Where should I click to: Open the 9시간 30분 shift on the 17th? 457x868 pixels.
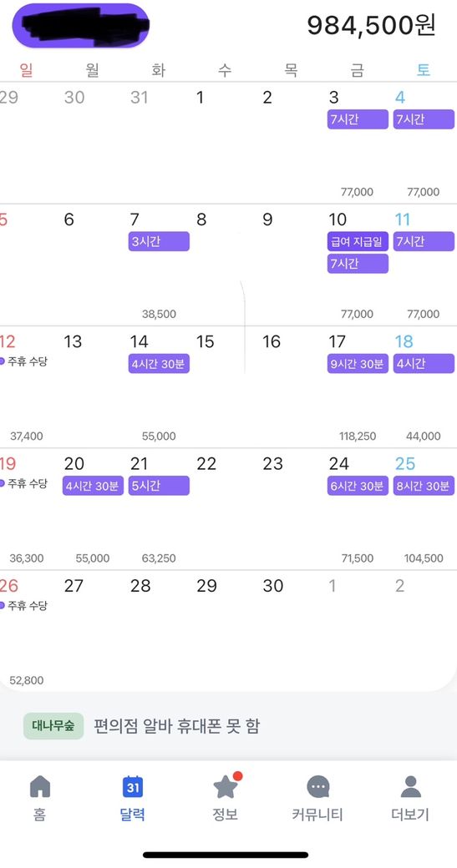(x=358, y=364)
